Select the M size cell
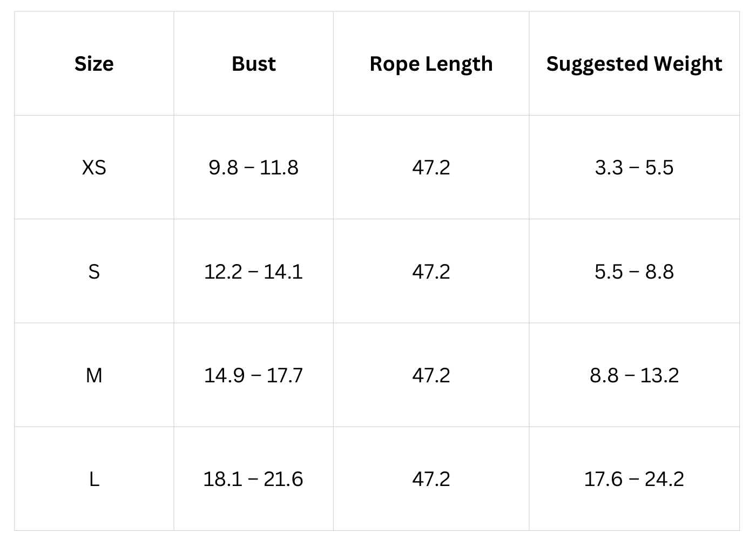This screenshot has width=756, height=540. 94,375
